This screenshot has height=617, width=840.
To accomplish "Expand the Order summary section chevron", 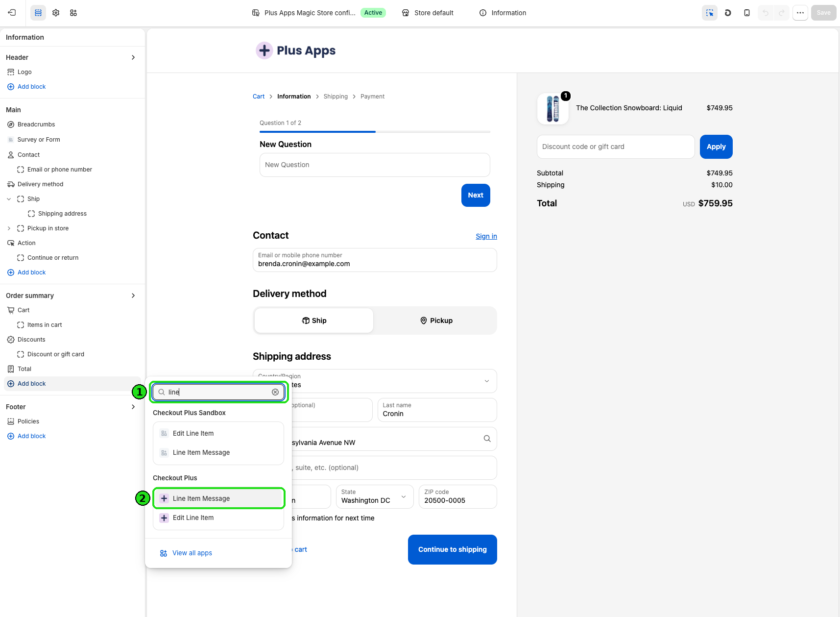I will coord(133,296).
